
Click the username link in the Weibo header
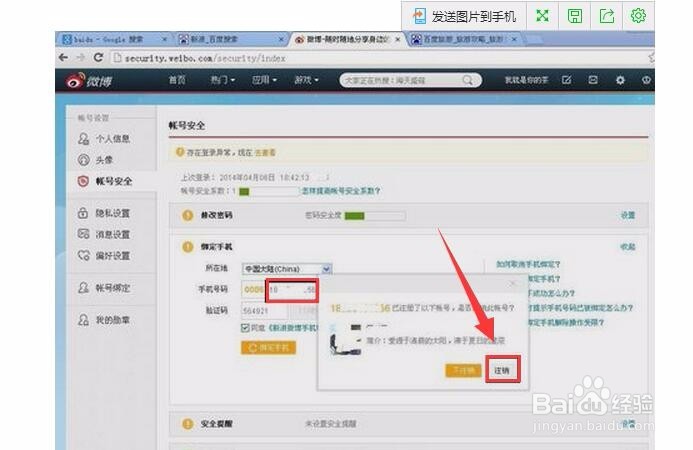point(526,80)
